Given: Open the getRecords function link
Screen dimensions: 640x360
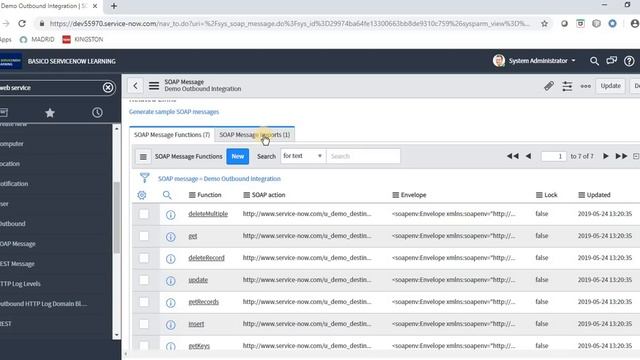Looking at the screenshot, I should [203, 302].
